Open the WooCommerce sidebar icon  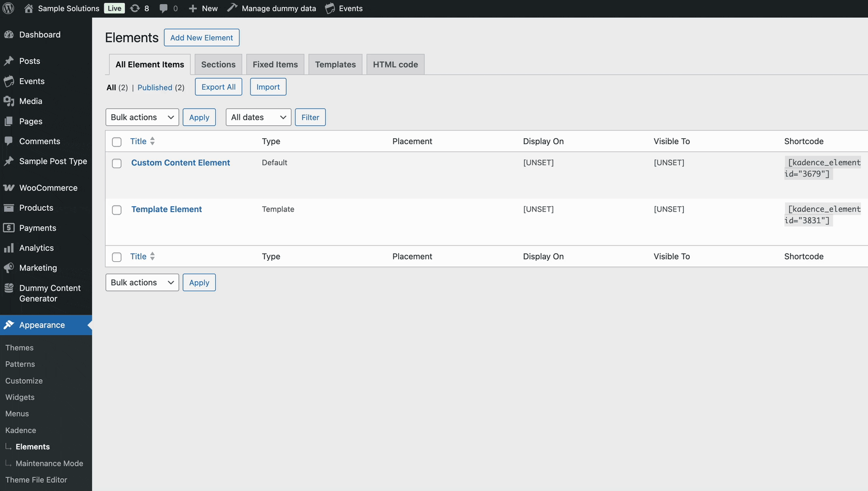(x=9, y=187)
